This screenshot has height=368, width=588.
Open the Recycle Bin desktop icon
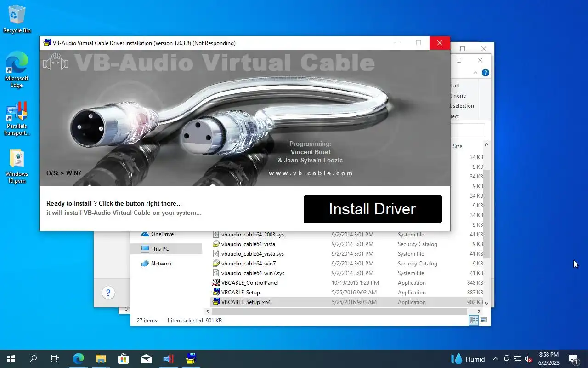[x=17, y=19]
